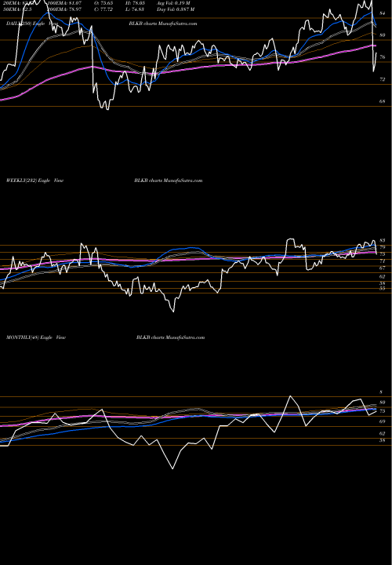The height and width of the screenshot is (565, 392).
Task: Click the 84 axis label on daily chart
Action: [383, 13]
